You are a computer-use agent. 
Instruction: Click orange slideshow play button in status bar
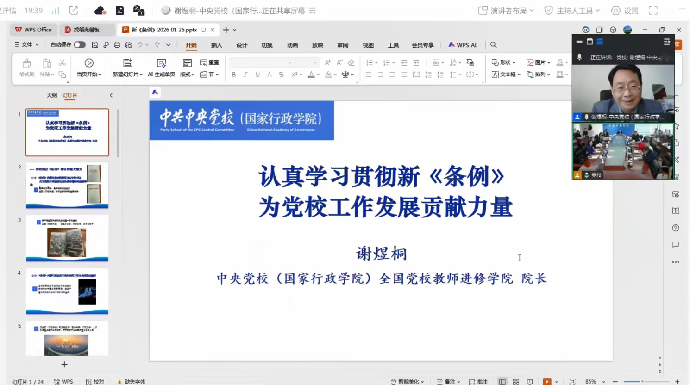(x=547, y=381)
